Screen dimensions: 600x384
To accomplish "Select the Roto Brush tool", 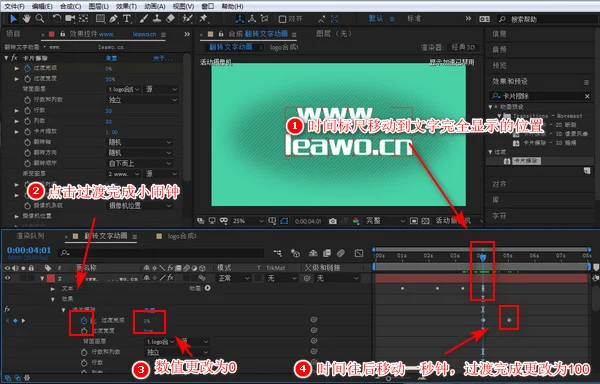I will [x=187, y=18].
